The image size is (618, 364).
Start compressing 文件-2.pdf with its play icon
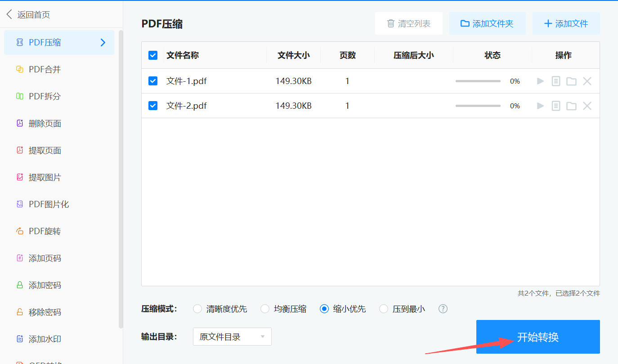pyautogui.click(x=541, y=106)
